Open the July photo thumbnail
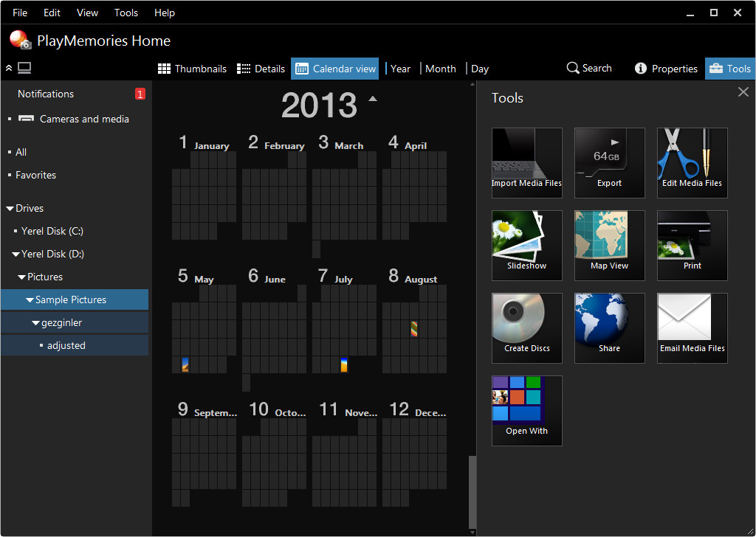This screenshot has height=537, width=756. [344, 364]
